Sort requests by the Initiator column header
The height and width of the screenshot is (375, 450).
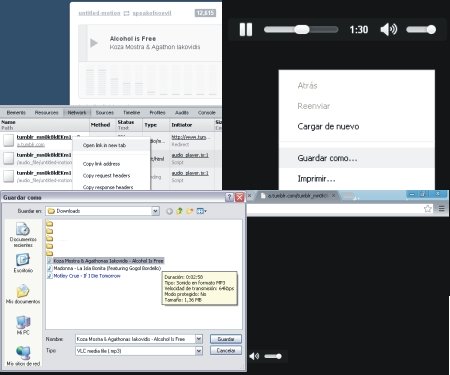click(192, 125)
